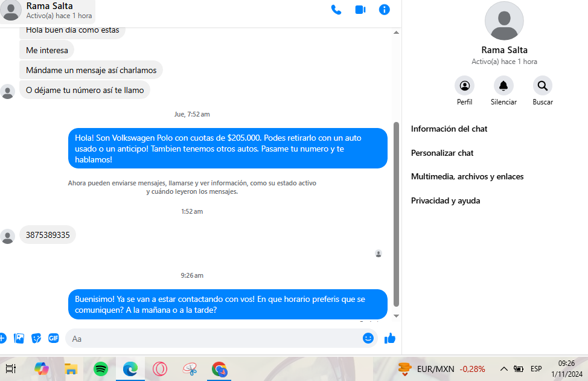
Task: Open the GIF selector
Action: (54, 338)
